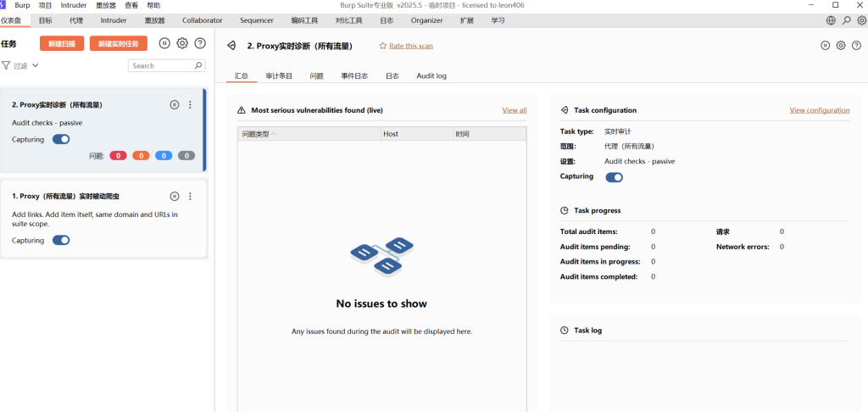The image size is (868, 412).
Task: Open the 事件日志 sub-tab
Action: coord(354,75)
